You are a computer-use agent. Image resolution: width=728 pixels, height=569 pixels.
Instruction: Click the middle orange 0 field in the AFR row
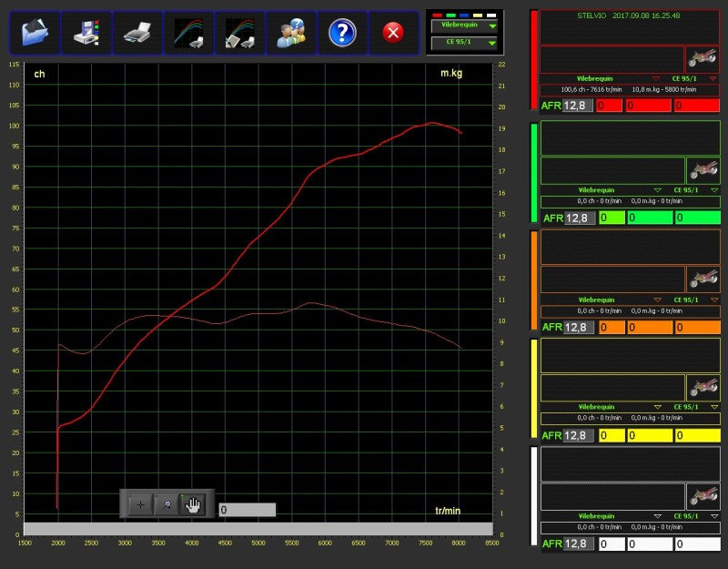(x=650, y=327)
